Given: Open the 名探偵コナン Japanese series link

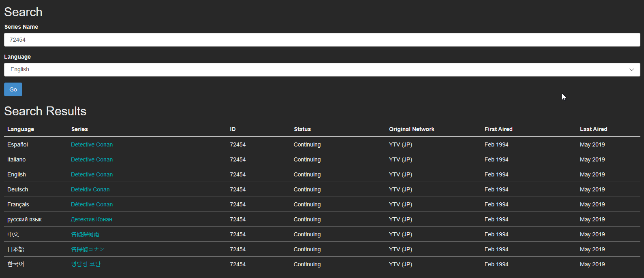Looking at the screenshot, I should (x=88, y=249).
